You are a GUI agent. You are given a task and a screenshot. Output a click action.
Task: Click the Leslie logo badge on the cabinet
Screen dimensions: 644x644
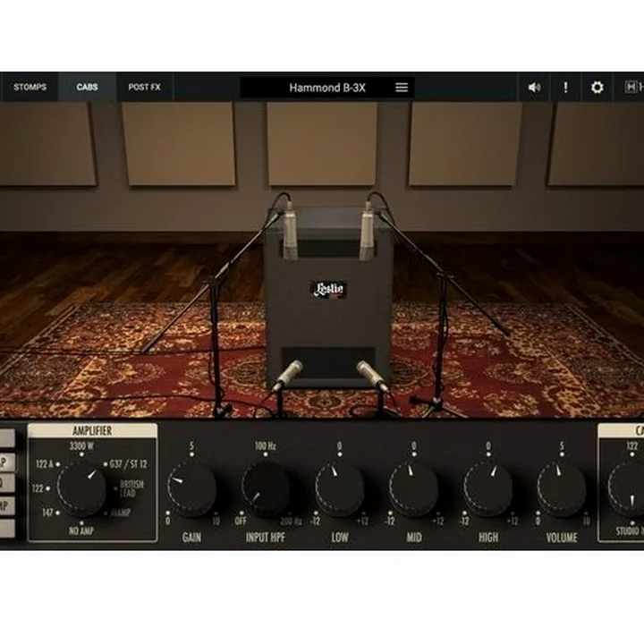[328, 290]
